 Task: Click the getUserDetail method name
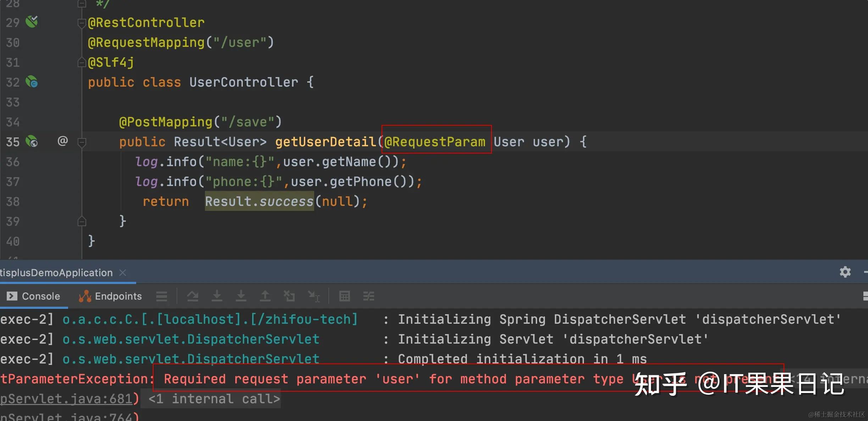(x=325, y=142)
